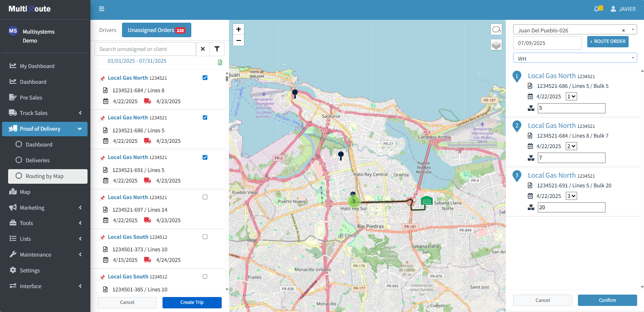Click the hamburger menu icon in header
This screenshot has width=644, height=312.
point(102,9)
